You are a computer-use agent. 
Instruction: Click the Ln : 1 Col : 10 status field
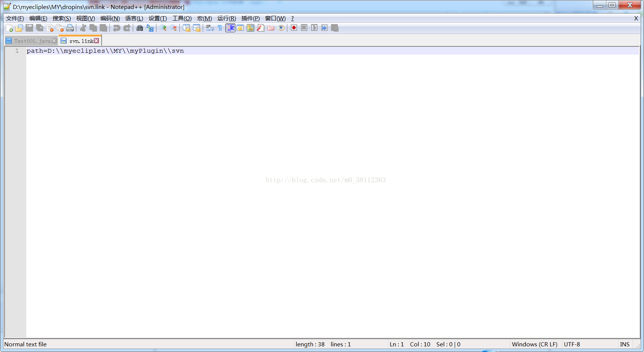[410, 344]
